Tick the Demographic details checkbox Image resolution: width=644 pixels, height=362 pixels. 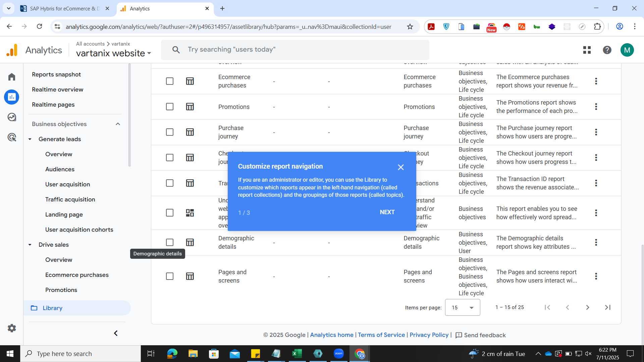(x=170, y=242)
